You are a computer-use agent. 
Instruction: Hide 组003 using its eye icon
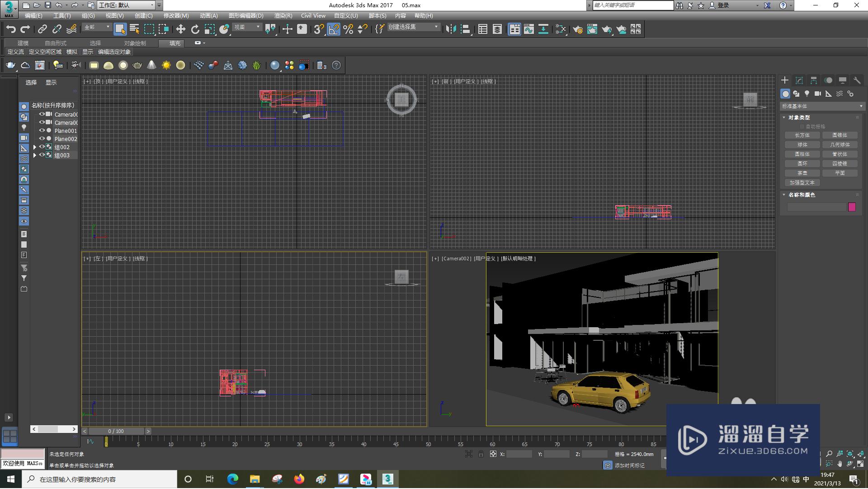[x=42, y=155]
